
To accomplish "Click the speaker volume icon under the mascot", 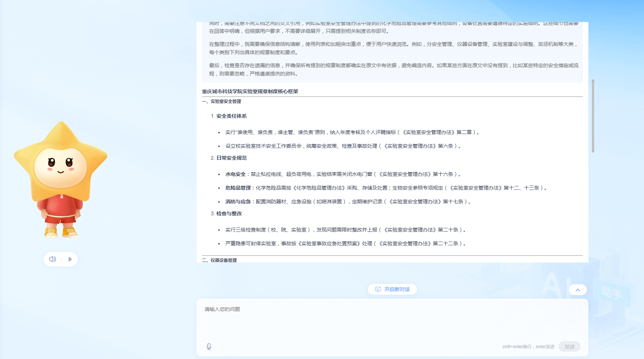I will [x=52, y=259].
